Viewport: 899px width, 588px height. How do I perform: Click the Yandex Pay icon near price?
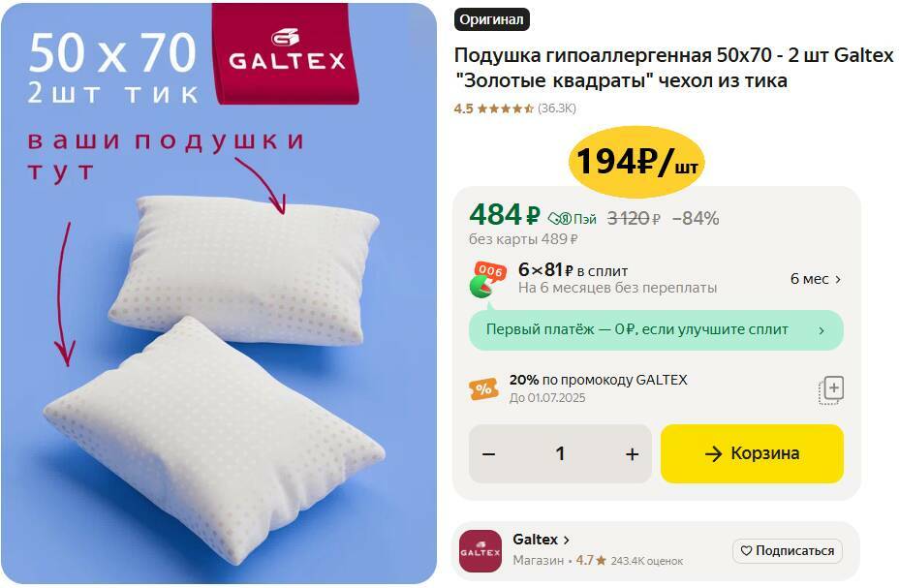tap(572, 218)
